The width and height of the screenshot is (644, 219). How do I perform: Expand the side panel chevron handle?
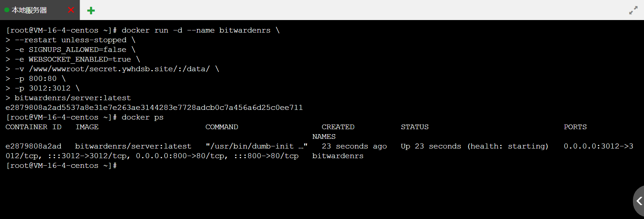(x=639, y=201)
